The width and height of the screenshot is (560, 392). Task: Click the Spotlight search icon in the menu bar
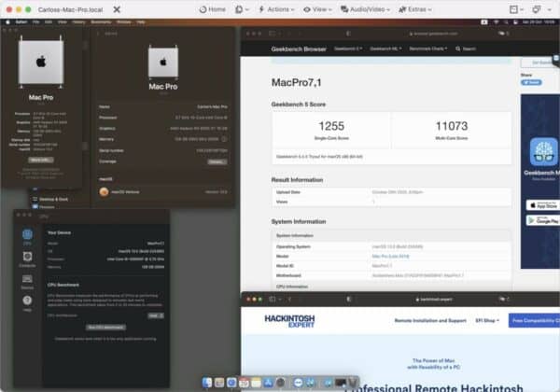coord(506,22)
